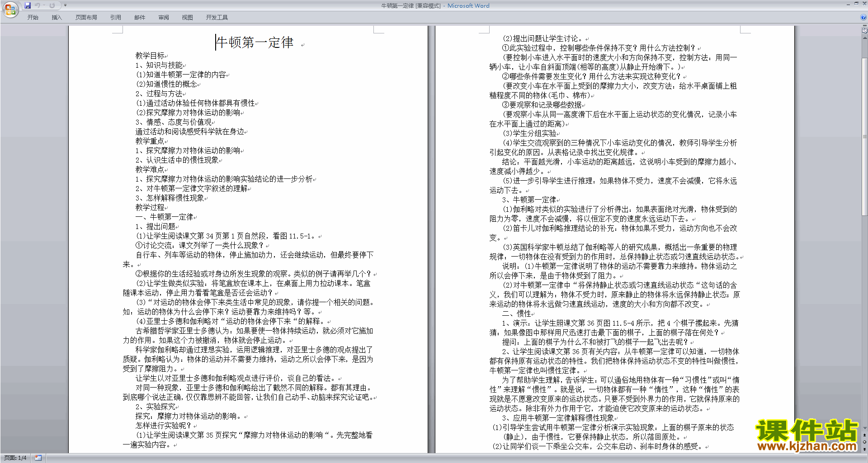868x463 pixels.
Task: Click the line 一、牛顿第一定律
Action: (164, 217)
